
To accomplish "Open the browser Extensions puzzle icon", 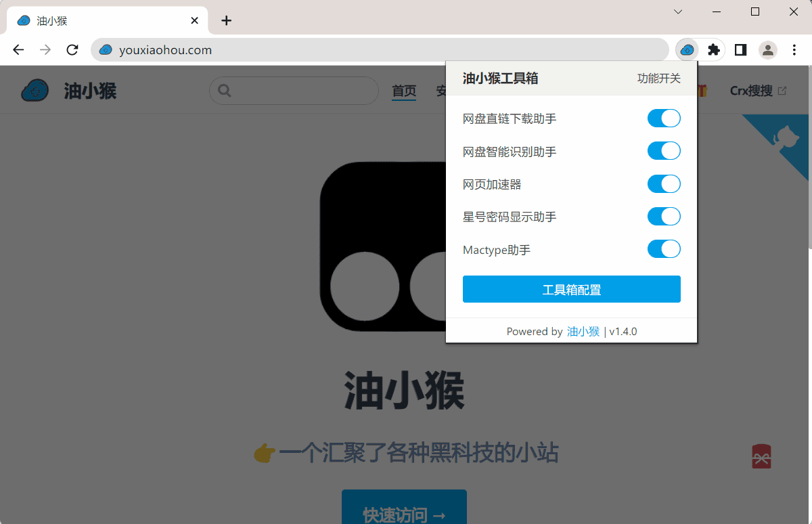I will click(713, 49).
